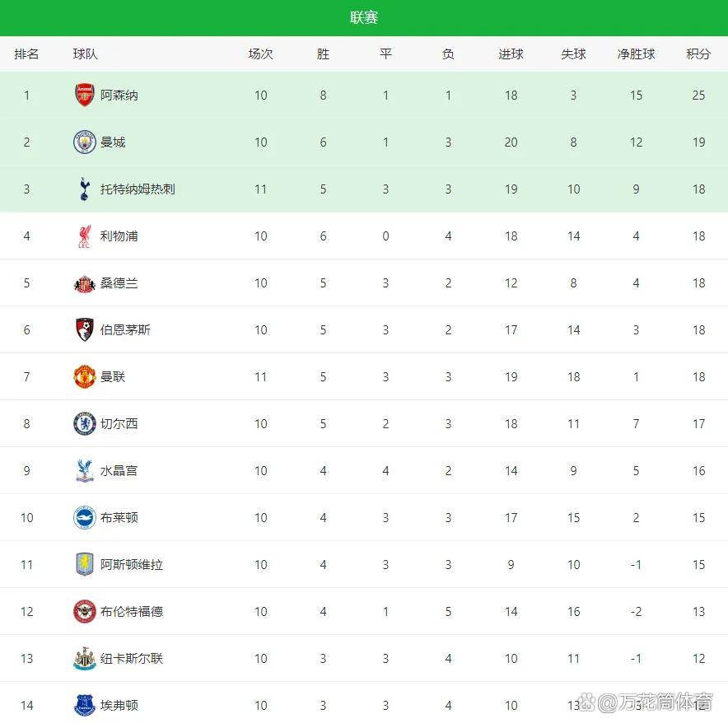Open the 托特纳姆热刺 team name link

coord(138,189)
